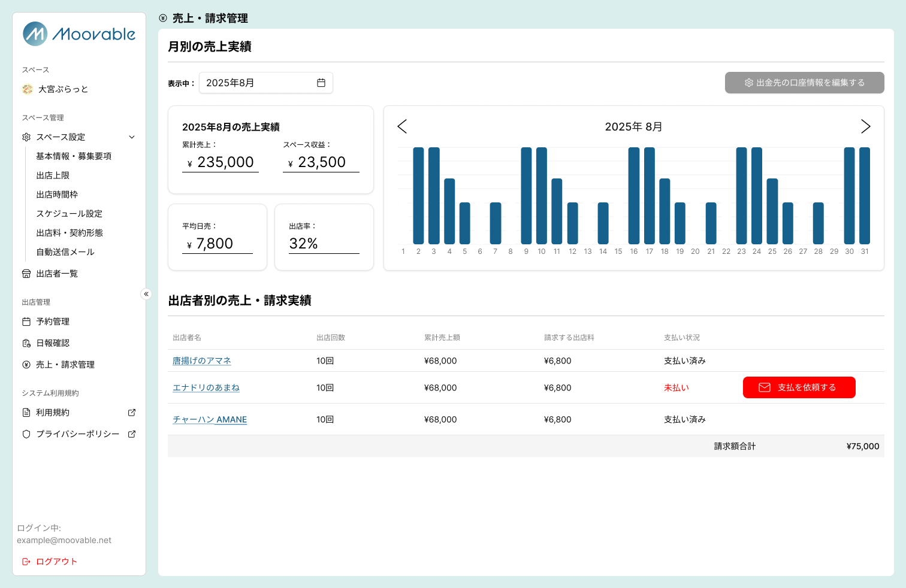Open the 唐揚げのアマネ vendor link
Image resolution: width=906 pixels, height=588 pixels.
pos(202,360)
